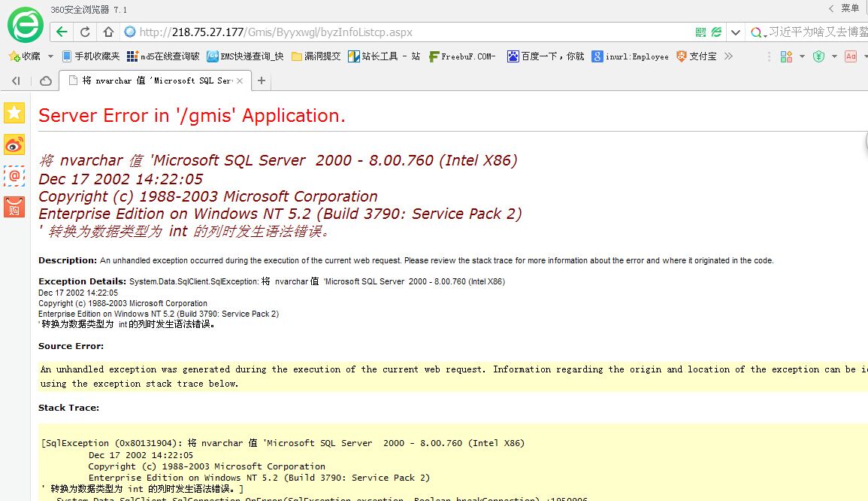Image resolution: width=868 pixels, height=501 pixels.
Task: Click the green security shield icon
Action: (x=818, y=56)
